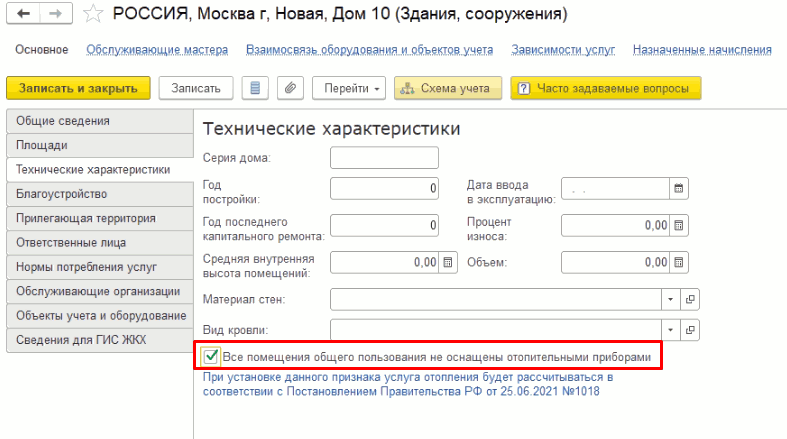787x439 pixels.
Task: Click the forward navigation arrow
Action: click(x=55, y=15)
